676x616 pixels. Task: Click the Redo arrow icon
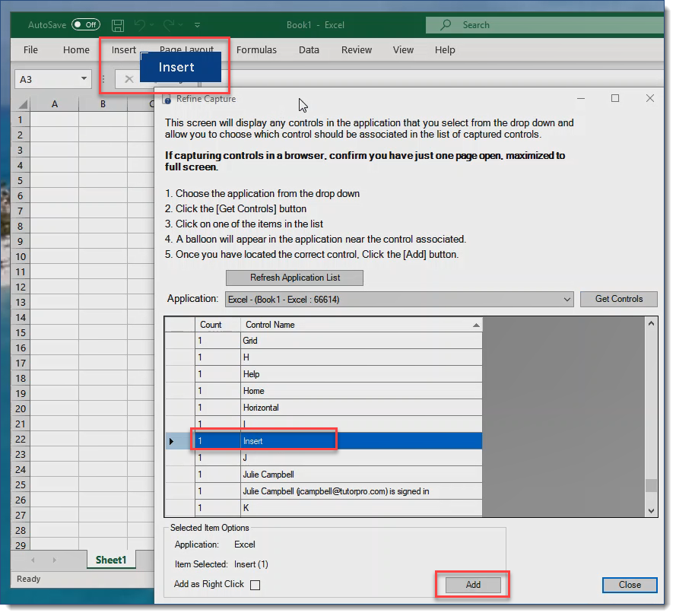[169, 24]
